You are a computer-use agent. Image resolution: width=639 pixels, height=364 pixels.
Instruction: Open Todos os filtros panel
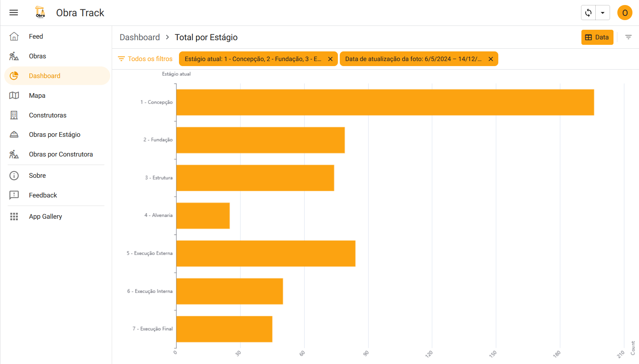point(145,59)
